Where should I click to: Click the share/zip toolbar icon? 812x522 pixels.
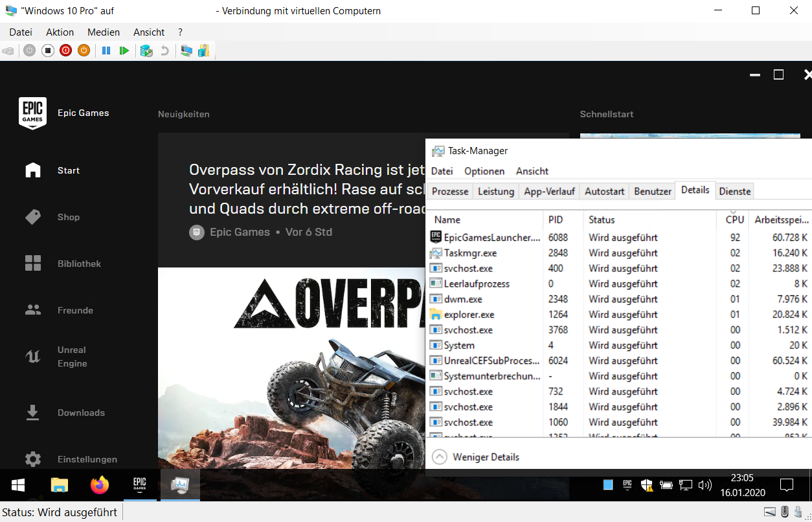(204, 51)
